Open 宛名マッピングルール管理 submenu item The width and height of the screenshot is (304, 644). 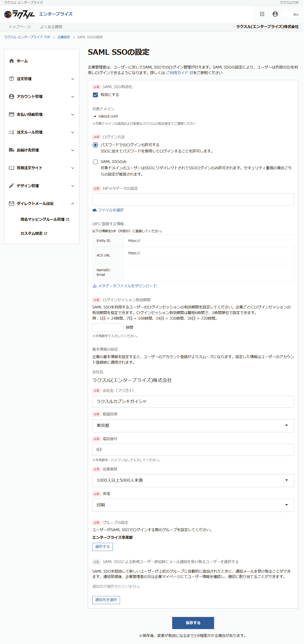(42, 219)
